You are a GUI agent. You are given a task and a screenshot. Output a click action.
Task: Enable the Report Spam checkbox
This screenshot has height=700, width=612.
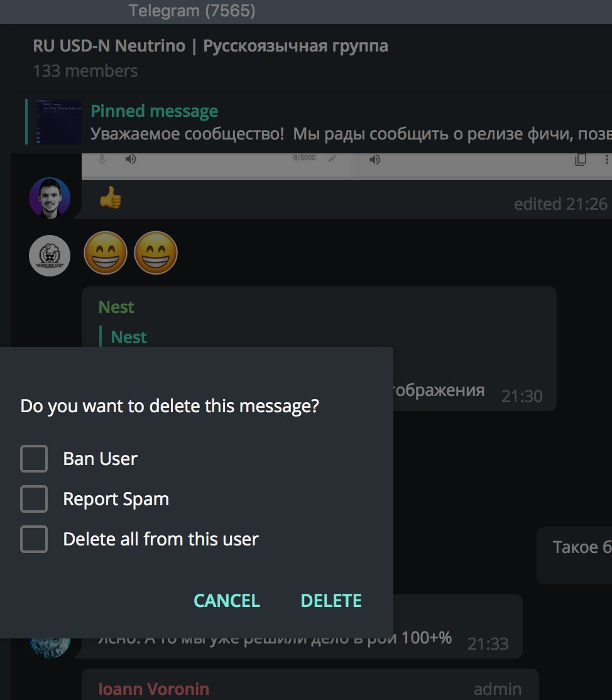[x=34, y=499]
